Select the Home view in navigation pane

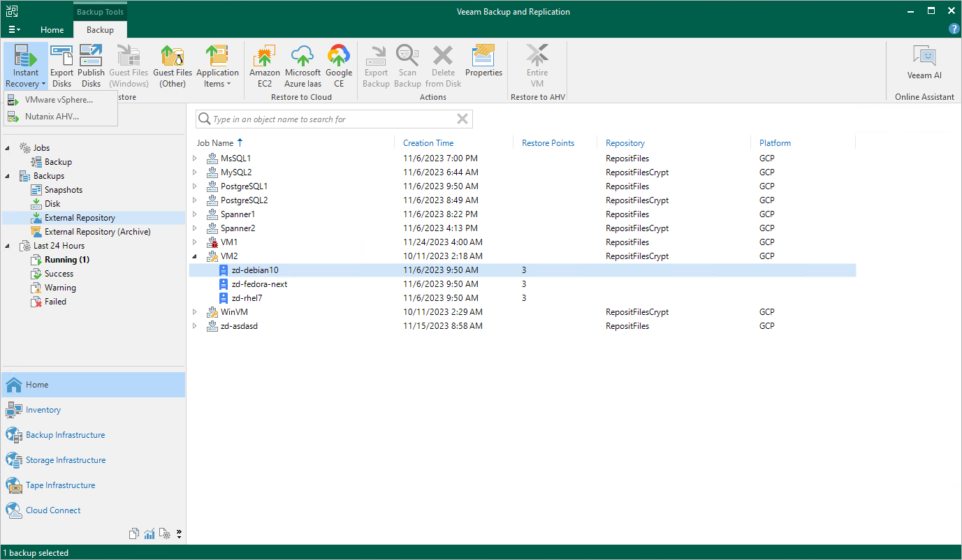(93, 385)
